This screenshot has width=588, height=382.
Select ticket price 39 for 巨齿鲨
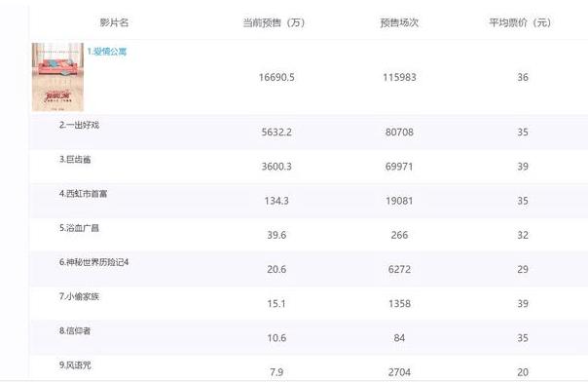(523, 167)
